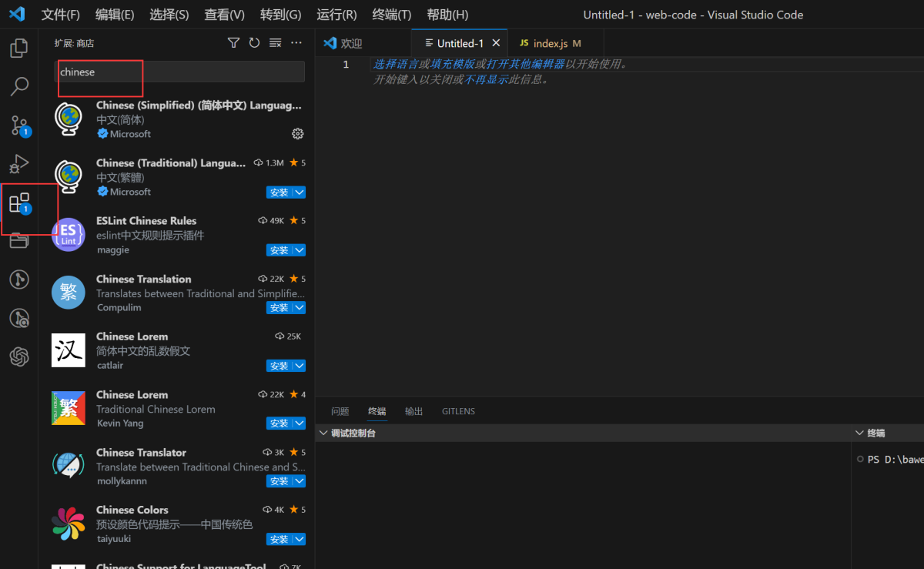This screenshot has width=924, height=569.
Task: Open the 转到(G) menu
Action: coord(281,15)
